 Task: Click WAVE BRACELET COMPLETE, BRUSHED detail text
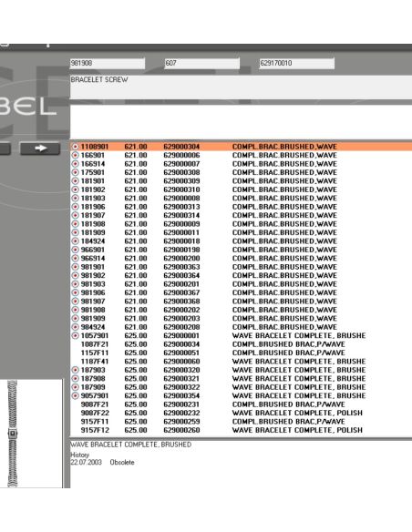click(x=130, y=445)
